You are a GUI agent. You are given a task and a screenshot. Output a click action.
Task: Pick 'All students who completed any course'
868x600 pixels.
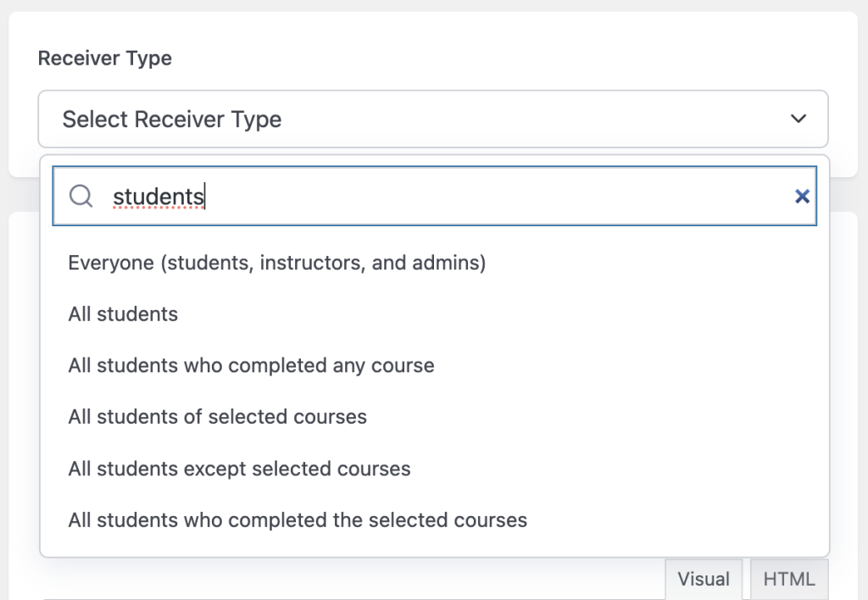tap(252, 366)
